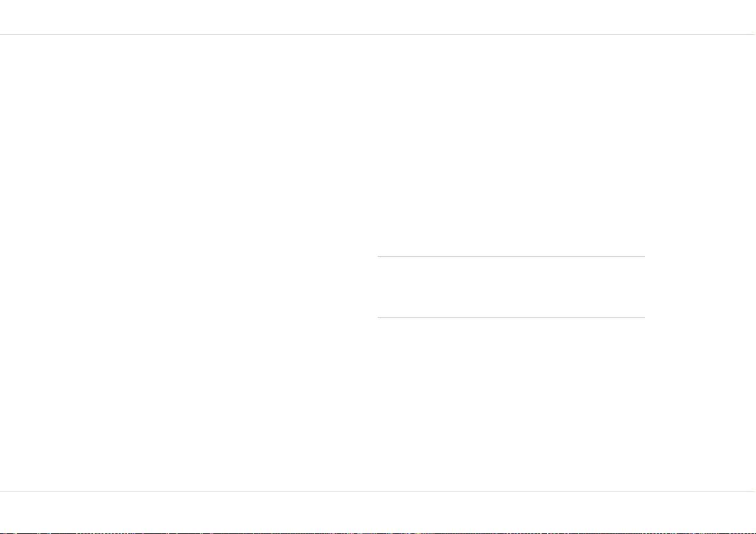This screenshot has width=756, height=534.
Task: Click the blank area between the two gray lines
Action: click(x=511, y=286)
